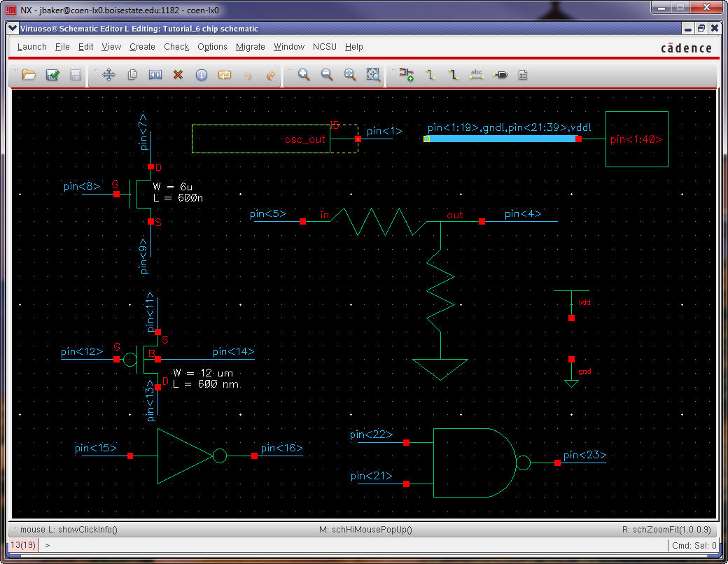
Task: Open the Check menu
Action: coord(176,47)
